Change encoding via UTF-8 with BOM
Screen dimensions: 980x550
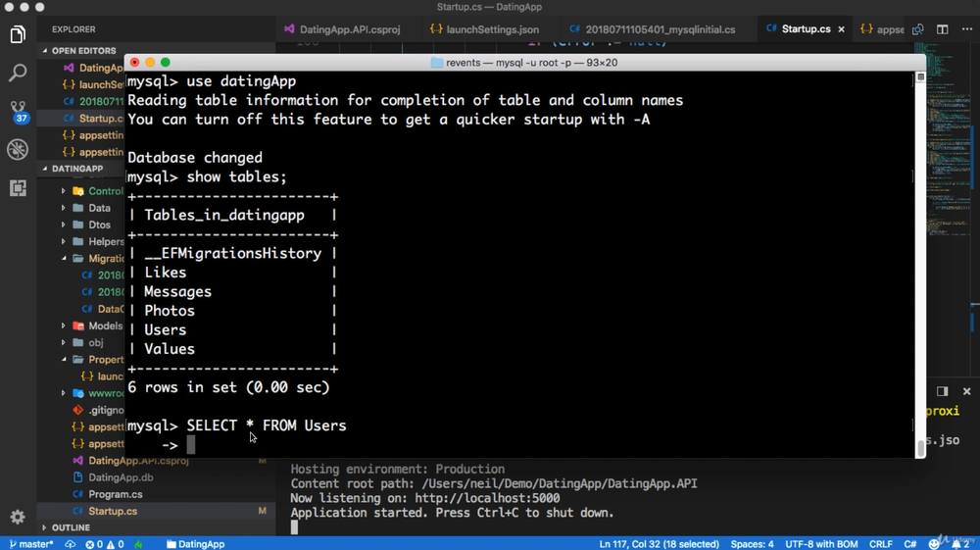tap(821, 544)
